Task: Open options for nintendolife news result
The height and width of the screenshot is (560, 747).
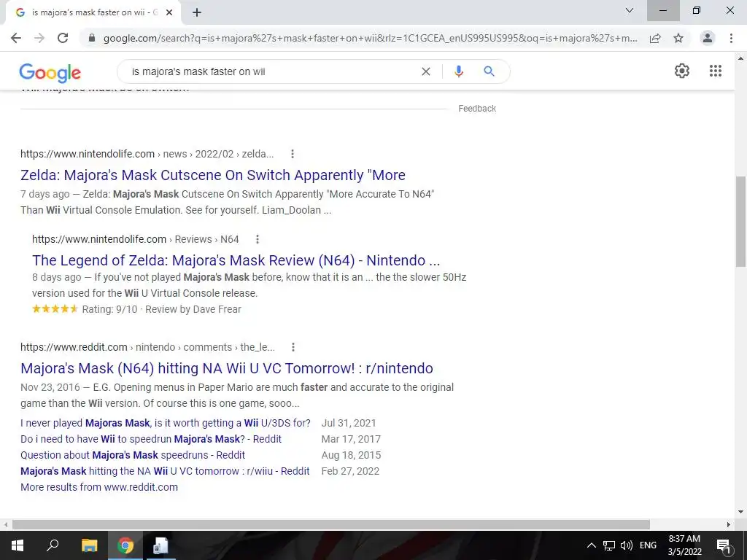Action: coord(293,154)
